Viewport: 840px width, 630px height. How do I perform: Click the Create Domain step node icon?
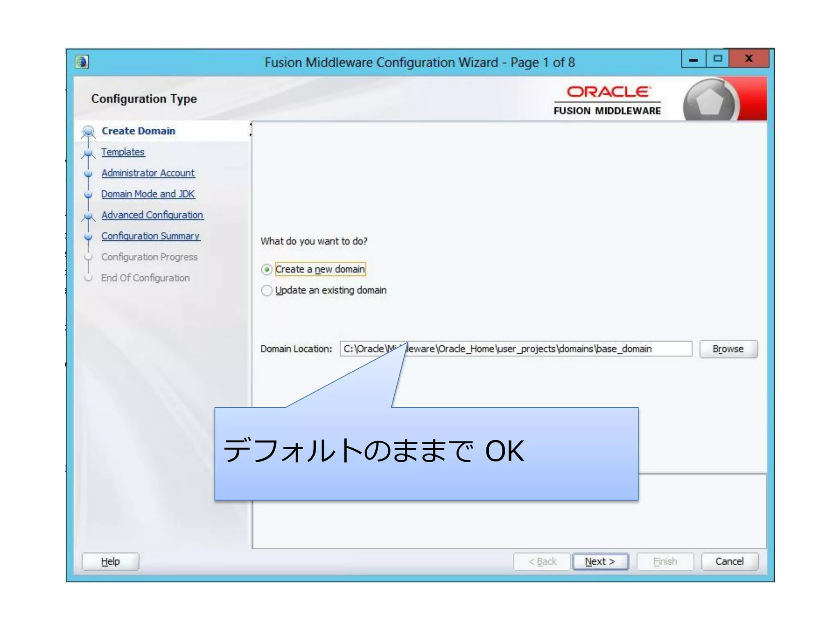point(88,131)
